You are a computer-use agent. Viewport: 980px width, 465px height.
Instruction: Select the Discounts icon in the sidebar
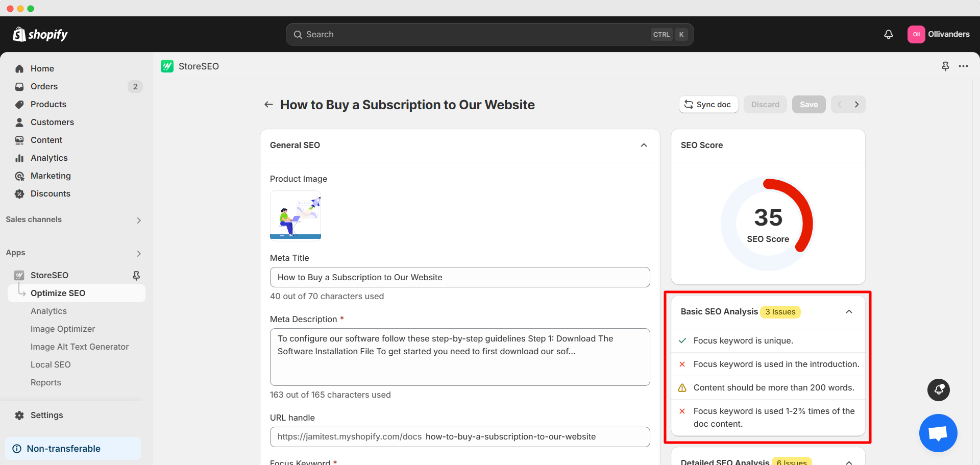point(19,193)
